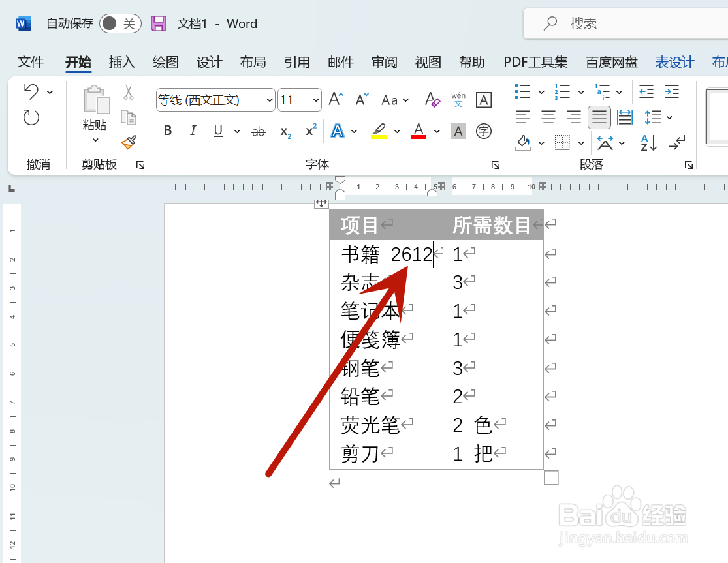Open the clipboard pane launcher

[x=140, y=164]
